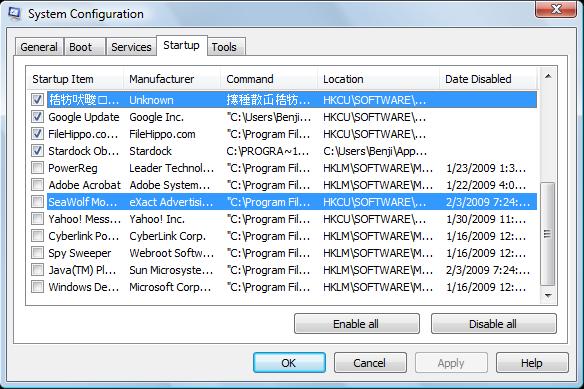Uncheck the Unknown manufacturer startup item
This screenshot has width=584, height=389.
click(37, 99)
